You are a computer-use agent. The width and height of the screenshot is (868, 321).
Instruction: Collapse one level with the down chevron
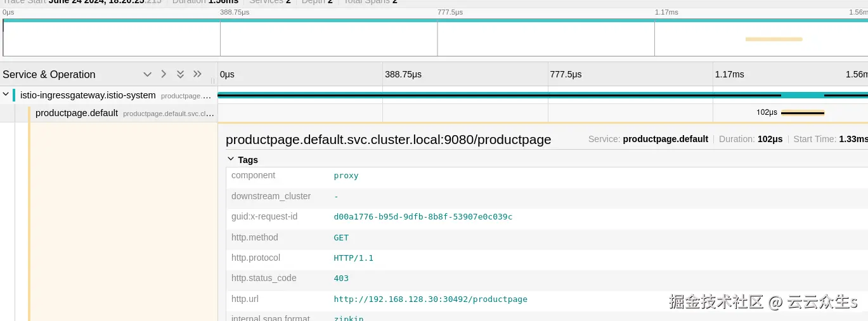[148, 74]
